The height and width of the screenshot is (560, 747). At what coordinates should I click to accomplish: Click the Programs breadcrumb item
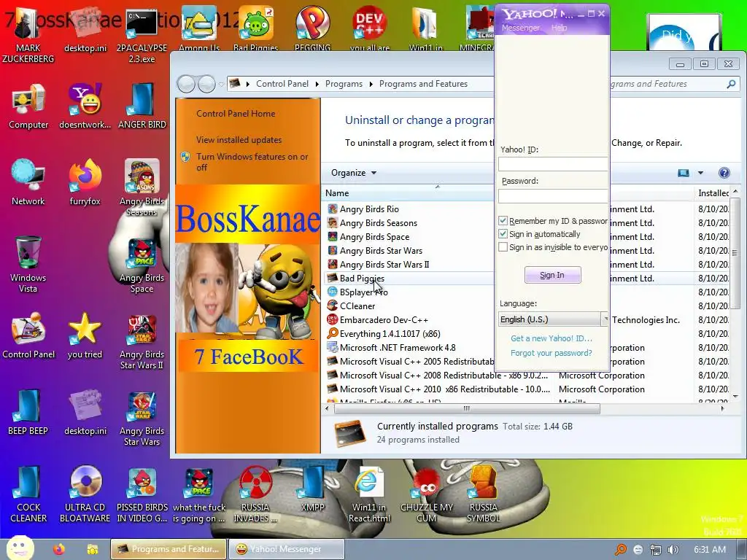(x=344, y=84)
